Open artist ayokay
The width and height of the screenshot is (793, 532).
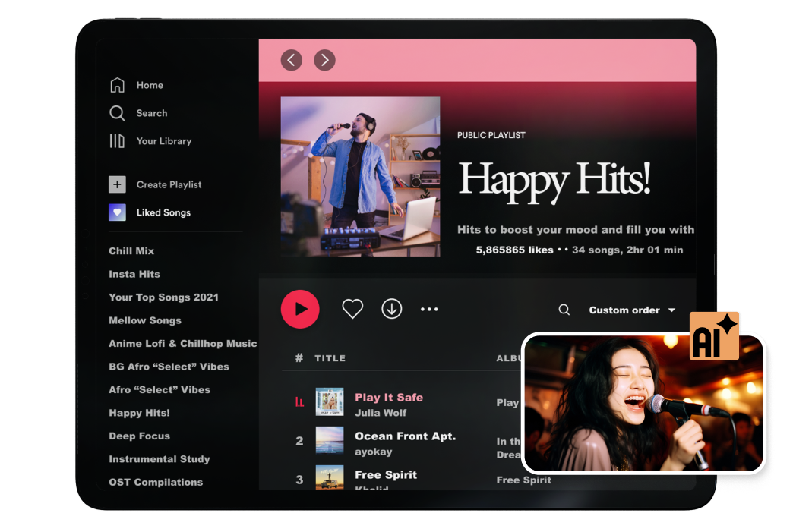coord(374,452)
